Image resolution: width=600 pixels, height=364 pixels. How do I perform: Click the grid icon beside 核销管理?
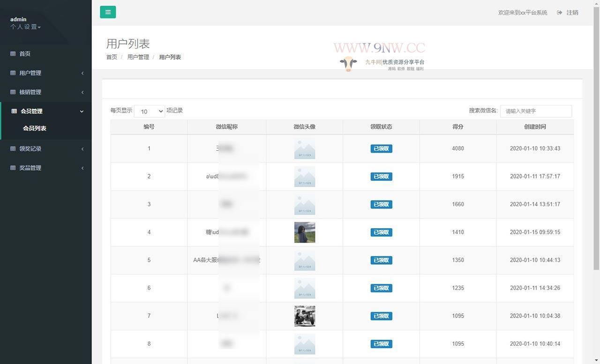(13, 92)
